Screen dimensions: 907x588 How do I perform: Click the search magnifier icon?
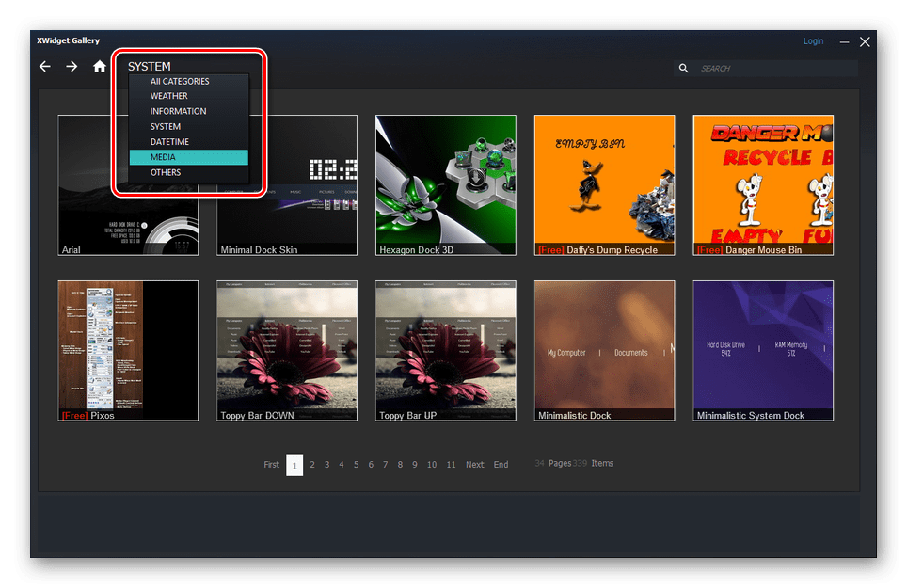coord(685,69)
